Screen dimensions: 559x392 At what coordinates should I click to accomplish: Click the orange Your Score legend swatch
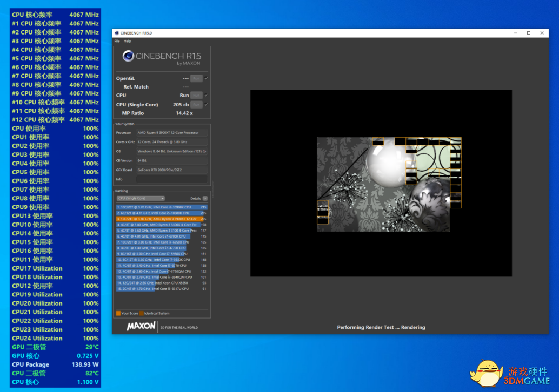(118, 313)
